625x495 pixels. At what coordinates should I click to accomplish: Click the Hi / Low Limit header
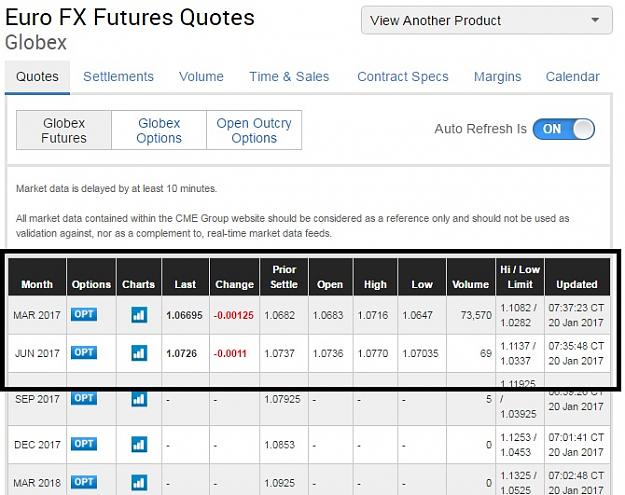coord(520,277)
